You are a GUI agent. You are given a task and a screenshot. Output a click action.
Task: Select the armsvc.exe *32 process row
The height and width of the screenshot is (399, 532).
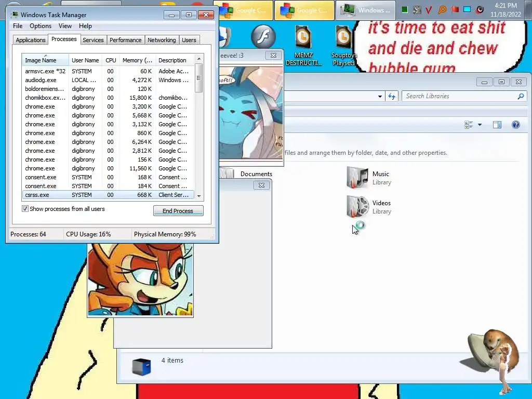pyautogui.click(x=108, y=71)
